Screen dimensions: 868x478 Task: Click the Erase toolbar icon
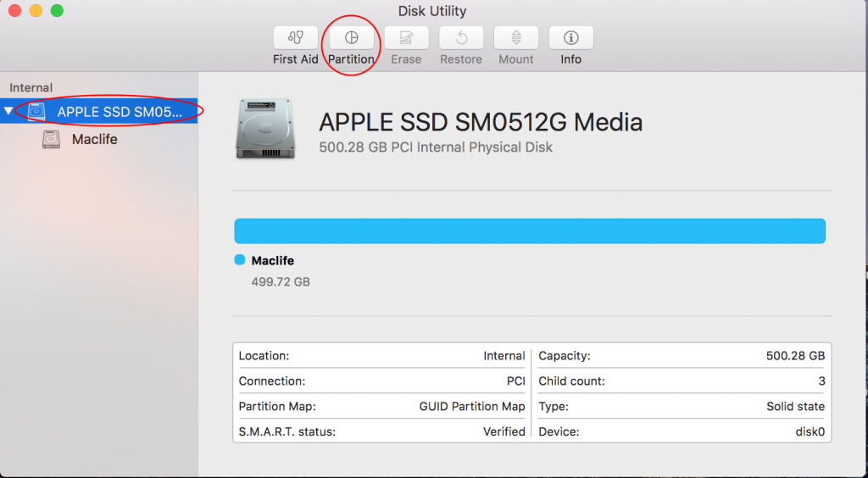coord(406,37)
